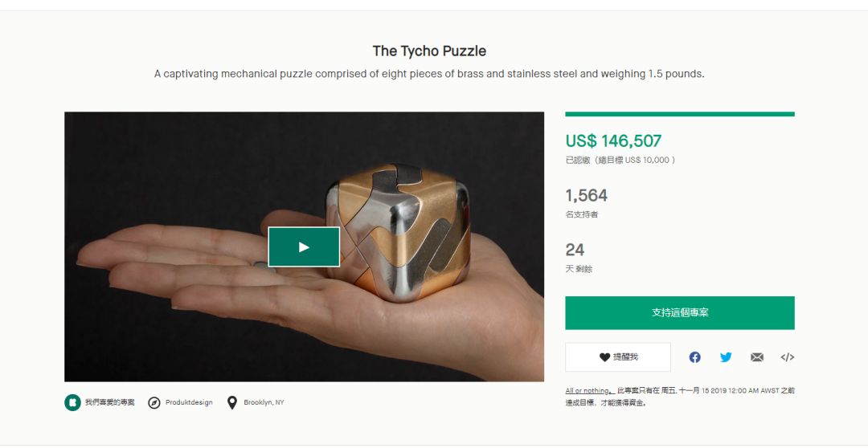Click the pledged amount US$ 146,507
The height and width of the screenshot is (448, 868).
[x=613, y=141]
